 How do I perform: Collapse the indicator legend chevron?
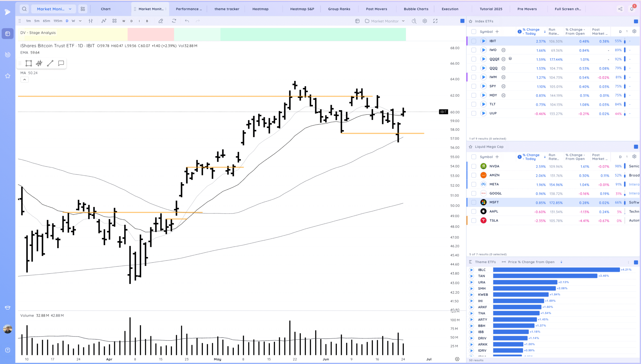coord(25,80)
